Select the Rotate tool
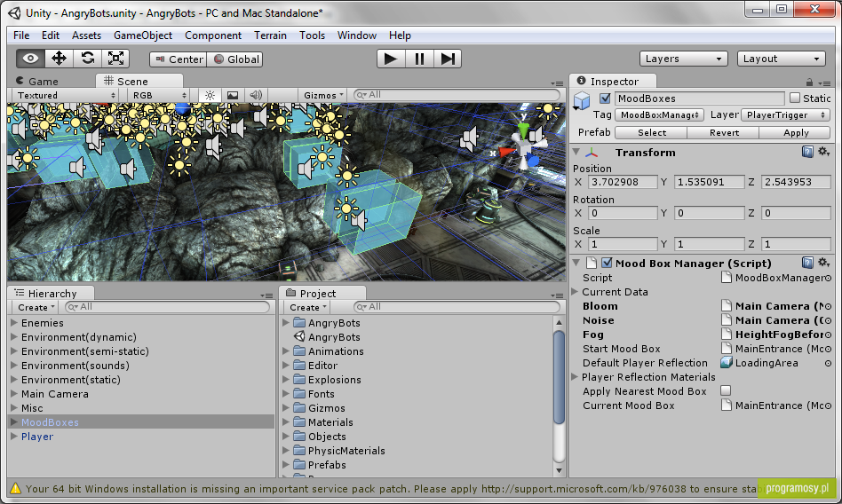The image size is (842, 504). pos(87,59)
